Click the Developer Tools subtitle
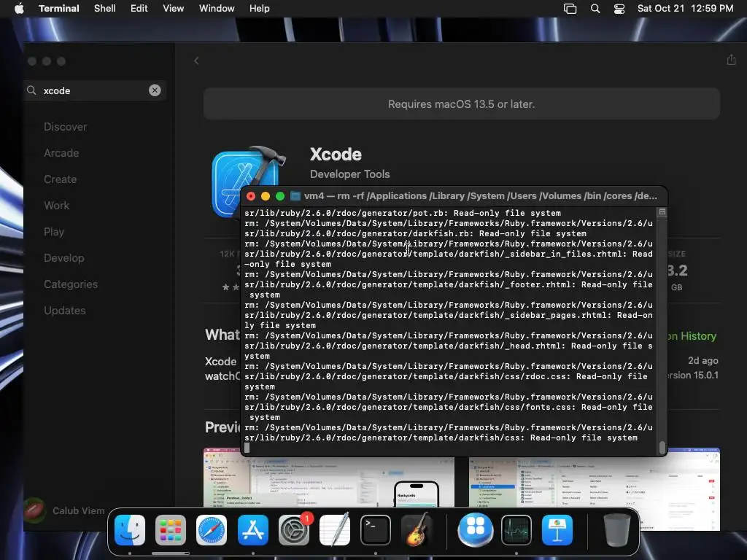The width and height of the screenshot is (747, 560). [x=349, y=174]
